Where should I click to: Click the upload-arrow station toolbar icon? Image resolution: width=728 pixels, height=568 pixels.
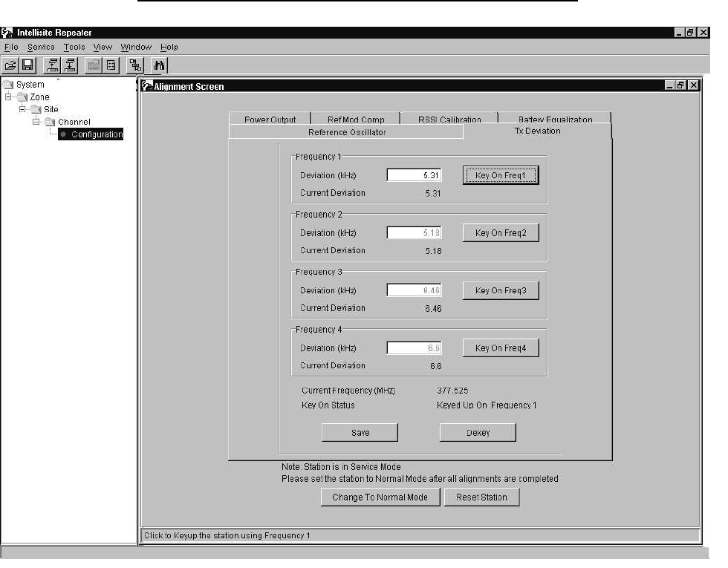53,65
